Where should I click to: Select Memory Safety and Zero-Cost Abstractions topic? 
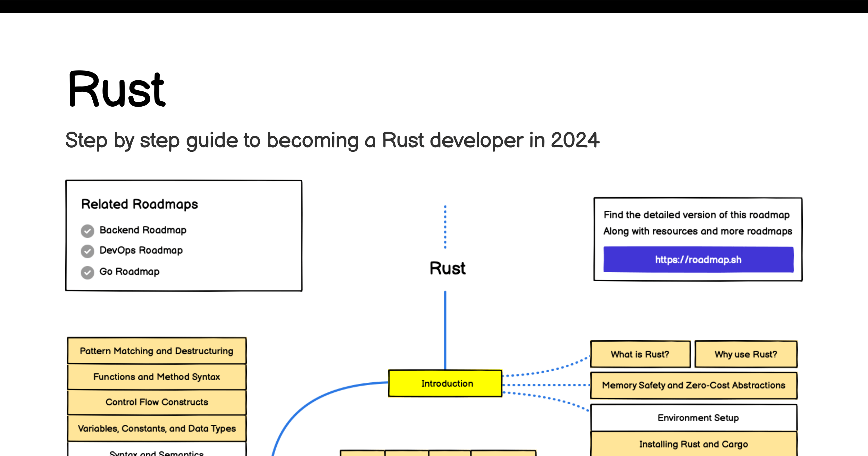pyautogui.click(x=694, y=385)
